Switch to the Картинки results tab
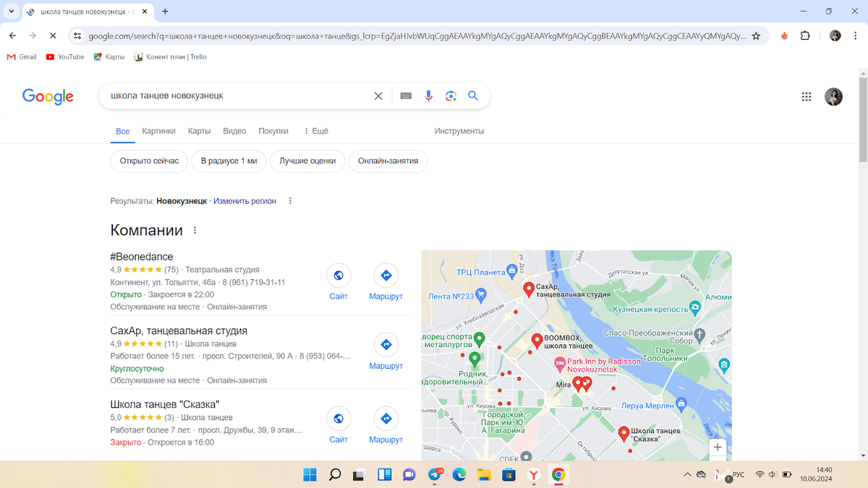Viewport: 868px width, 488px height. tap(159, 131)
